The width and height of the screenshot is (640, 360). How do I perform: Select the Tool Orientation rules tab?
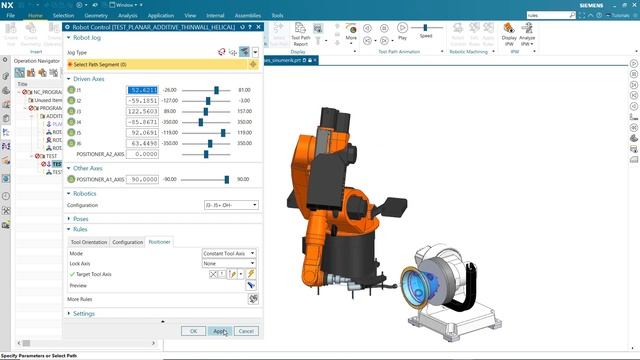click(x=89, y=242)
